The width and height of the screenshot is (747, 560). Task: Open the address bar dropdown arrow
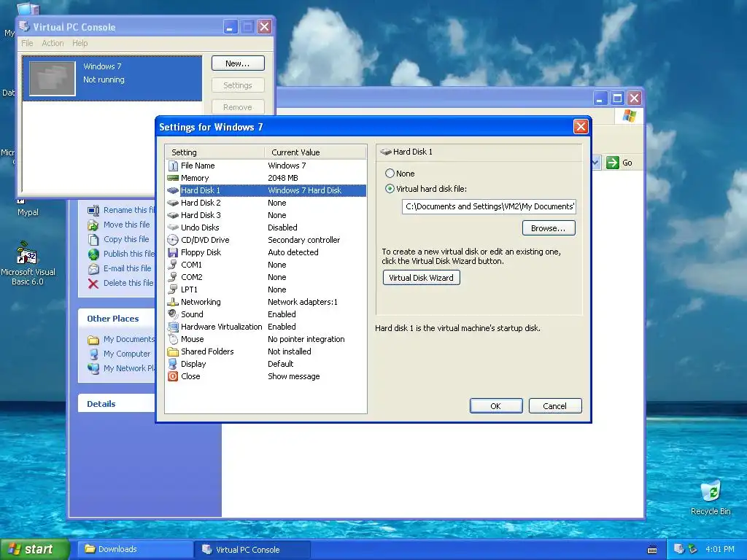595,163
